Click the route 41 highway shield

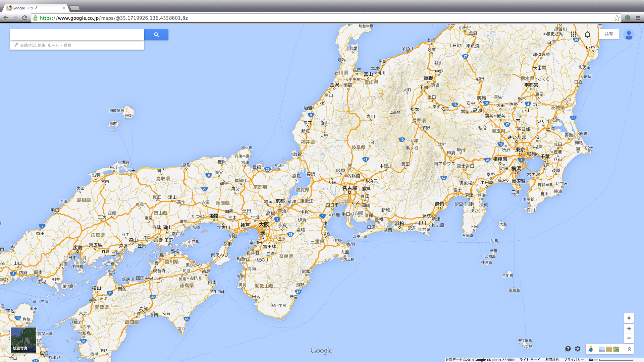(366, 160)
